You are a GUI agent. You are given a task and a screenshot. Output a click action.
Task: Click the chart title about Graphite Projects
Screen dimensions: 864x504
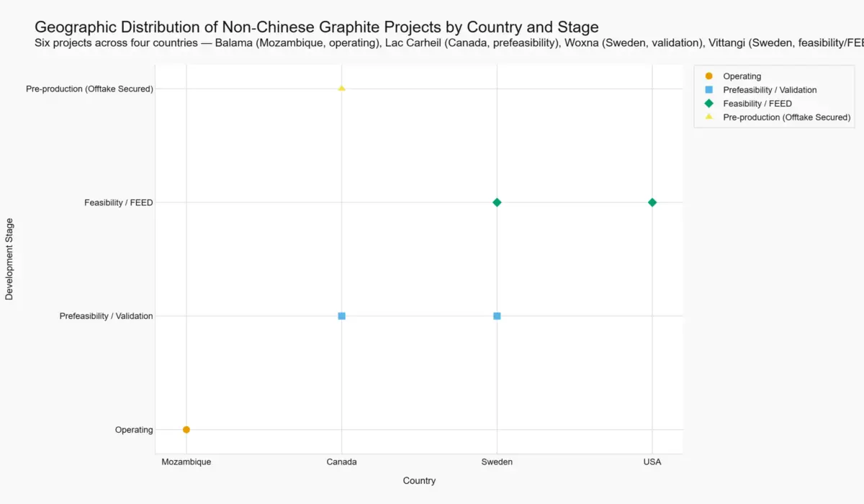(x=317, y=28)
